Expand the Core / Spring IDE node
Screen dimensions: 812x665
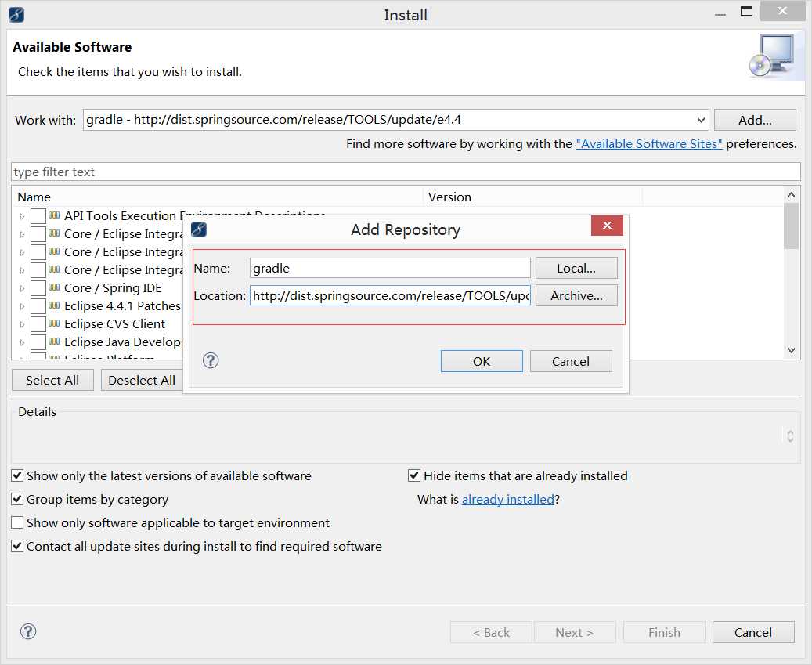pyautogui.click(x=22, y=288)
